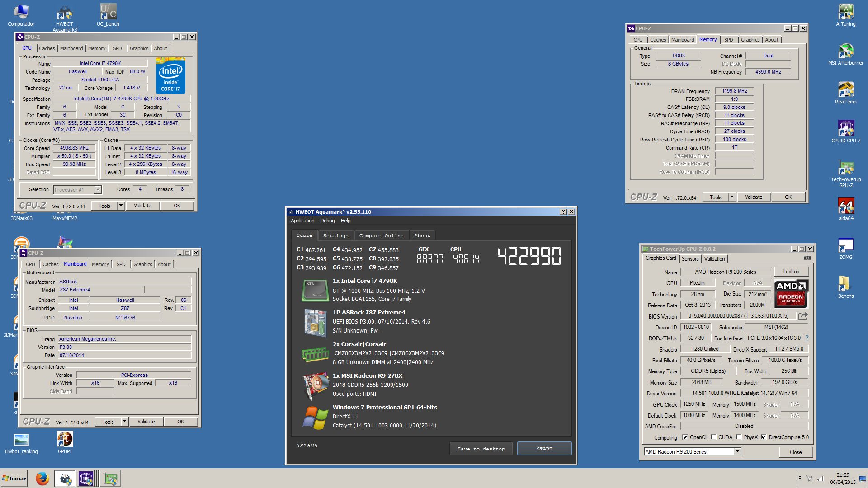Image resolution: width=868 pixels, height=488 pixels.
Task: Open the Compare Online tab in Aquamark
Action: tap(381, 235)
